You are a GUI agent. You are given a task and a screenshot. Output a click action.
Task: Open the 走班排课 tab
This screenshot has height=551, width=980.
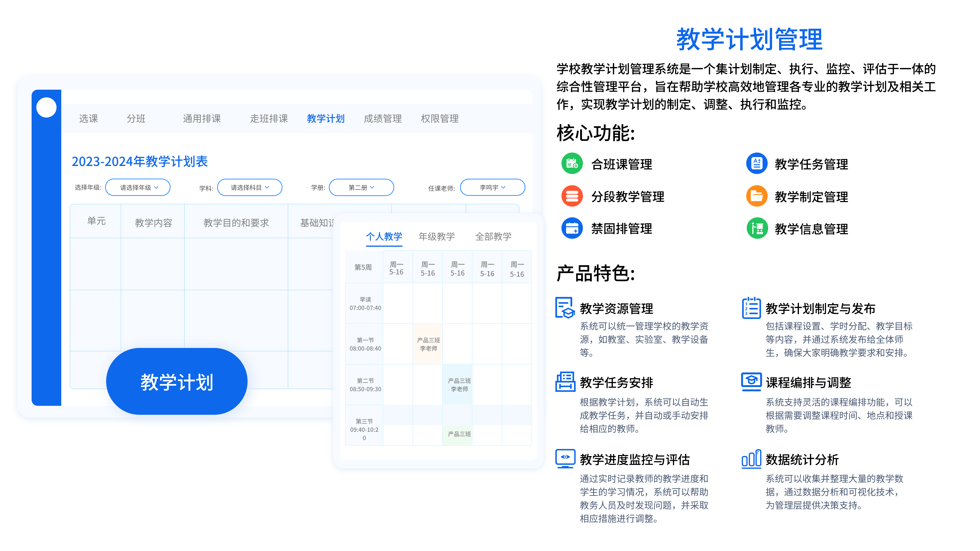point(269,119)
